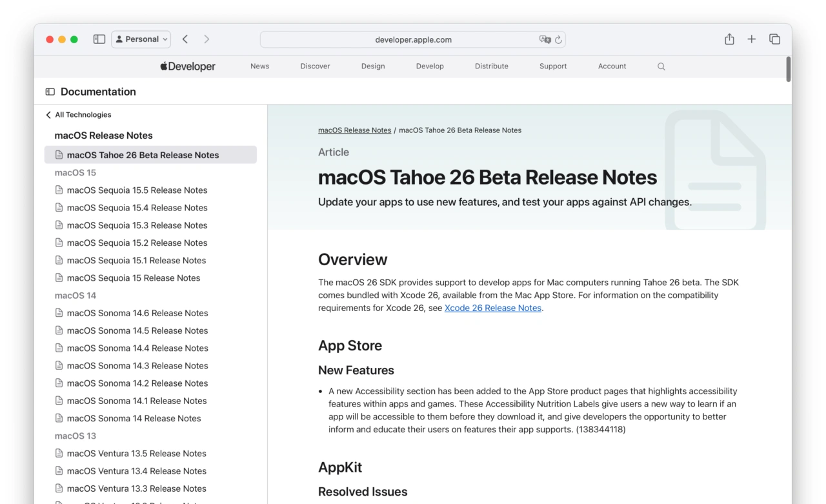The height and width of the screenshot is (504, 826).
Task: Click the Safari back arrow
Action: click(x=185, y=39)
